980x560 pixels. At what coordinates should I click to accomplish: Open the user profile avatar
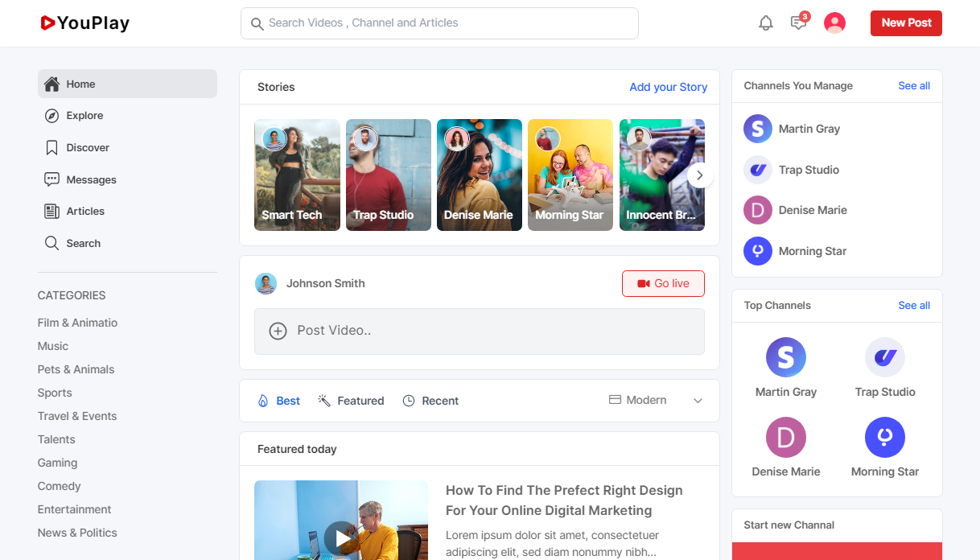(834, 23)
